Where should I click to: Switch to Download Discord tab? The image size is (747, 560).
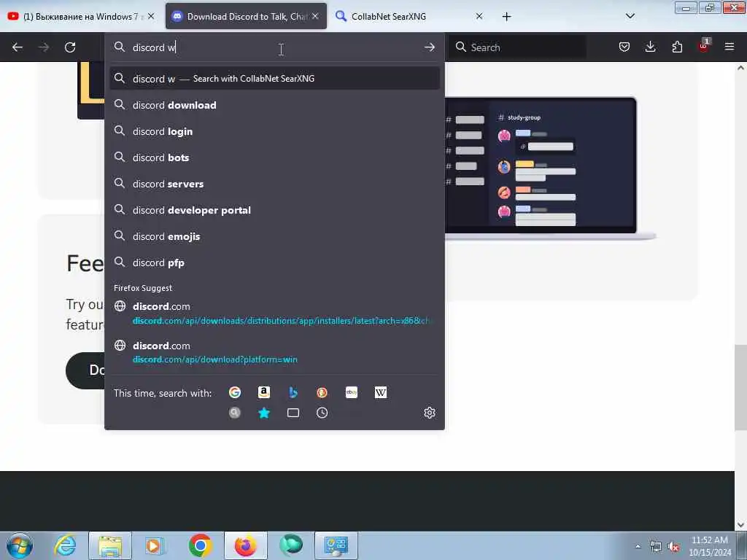click(246, 16)
